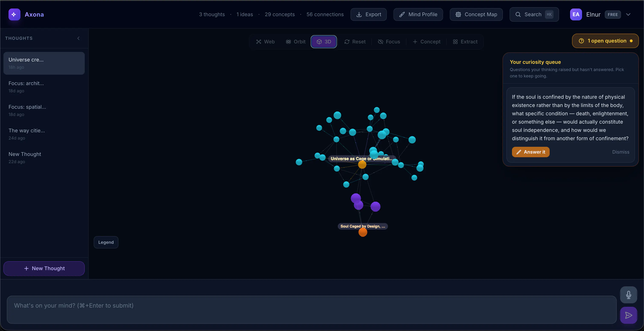Open the user account dropdown chevron
The width and height of the screenshot is (644, 331).
[x=628, y=14]
